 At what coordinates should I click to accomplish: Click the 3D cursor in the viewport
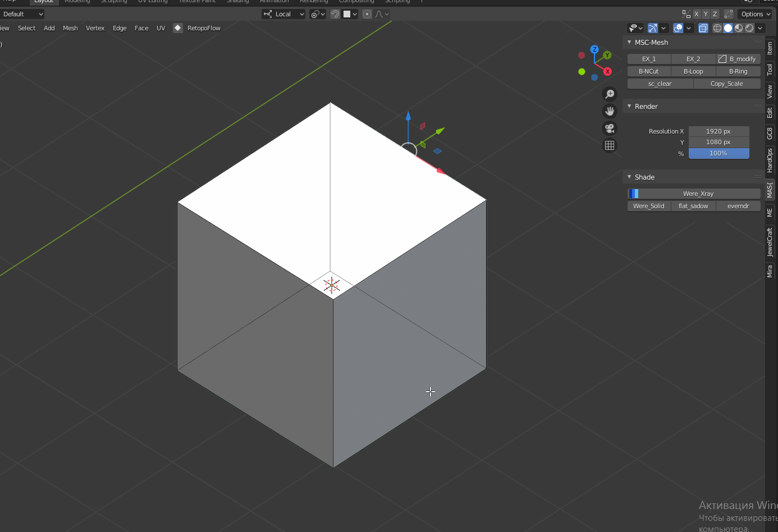coord(332,285)
